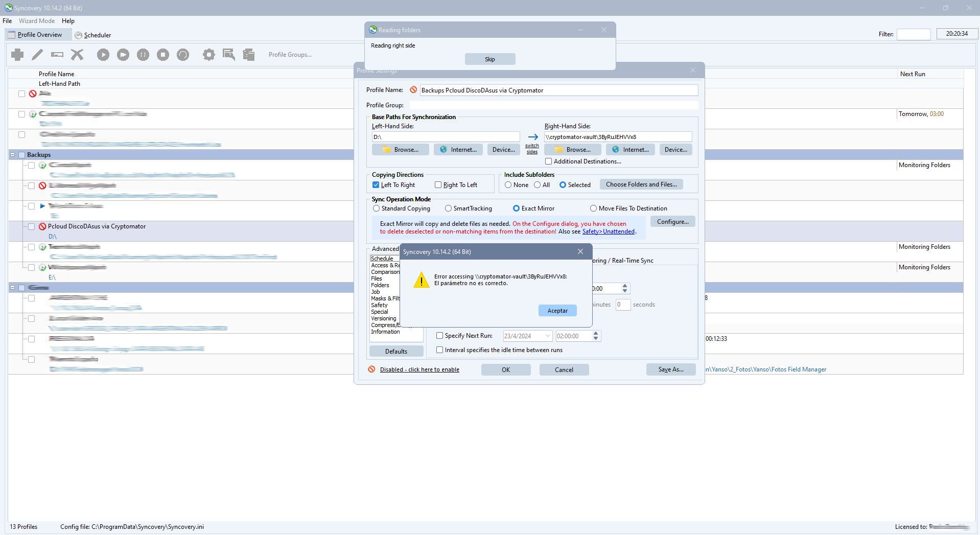Click the Profile Name text field
The image size is (980, 535).
(558, 90)
